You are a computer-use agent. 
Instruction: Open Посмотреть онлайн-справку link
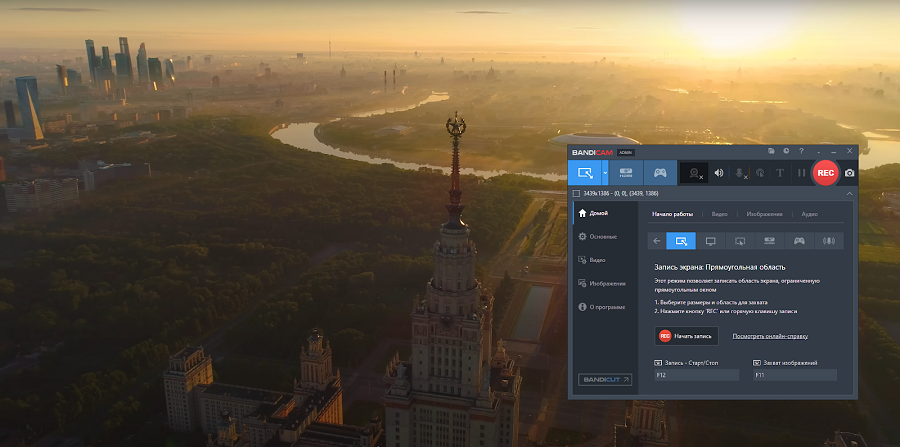click(x=770, y=336)
